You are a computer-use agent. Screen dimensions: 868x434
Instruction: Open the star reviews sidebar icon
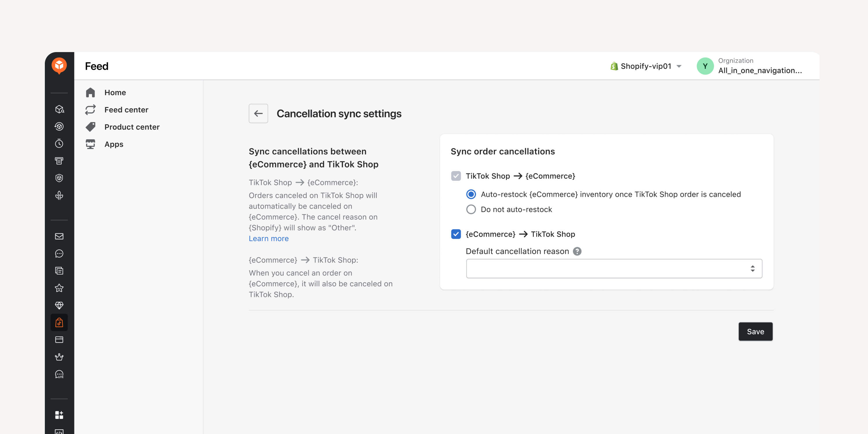click(59, 288)
